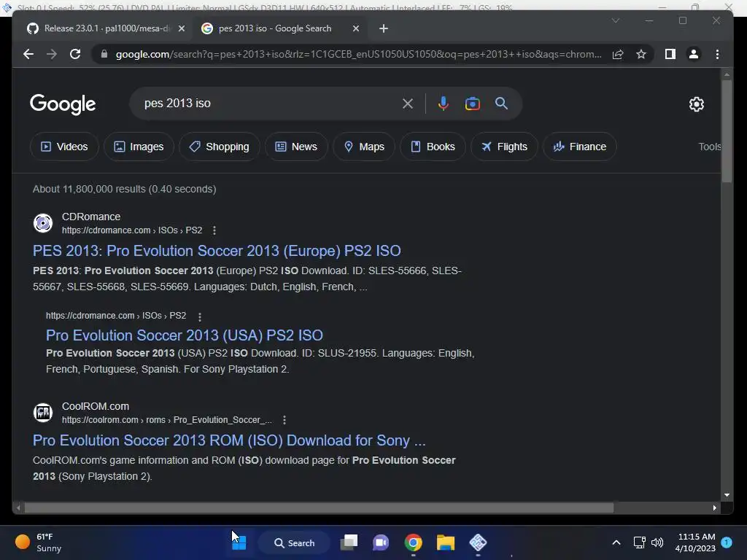Screen dimensions: 747x560
Task: Close the Release 23.0.1 GitHub tab
Action: [x=182, y=28]
